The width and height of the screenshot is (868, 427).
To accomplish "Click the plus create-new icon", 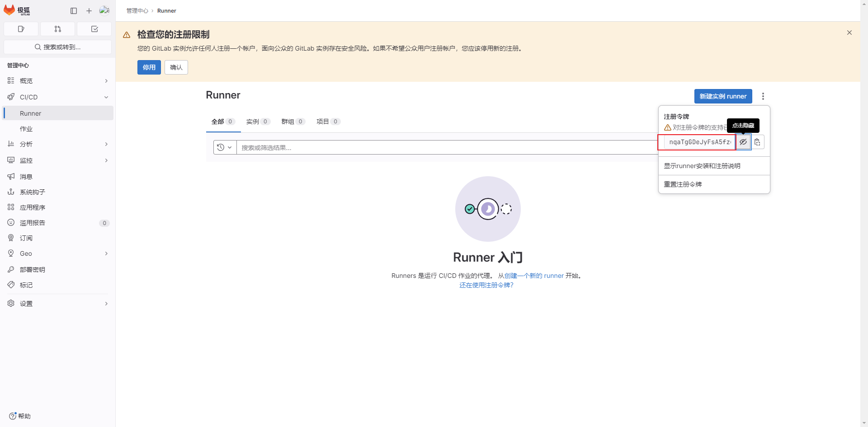I will click(x=89, y=11).
